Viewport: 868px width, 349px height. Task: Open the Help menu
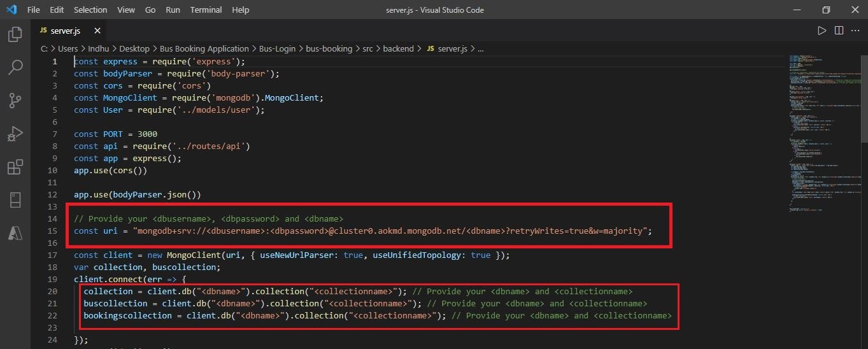pos(241,10)
